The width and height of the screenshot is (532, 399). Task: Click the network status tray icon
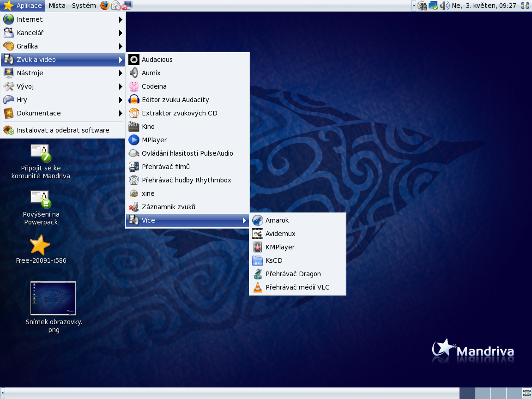tap(433, 6)
